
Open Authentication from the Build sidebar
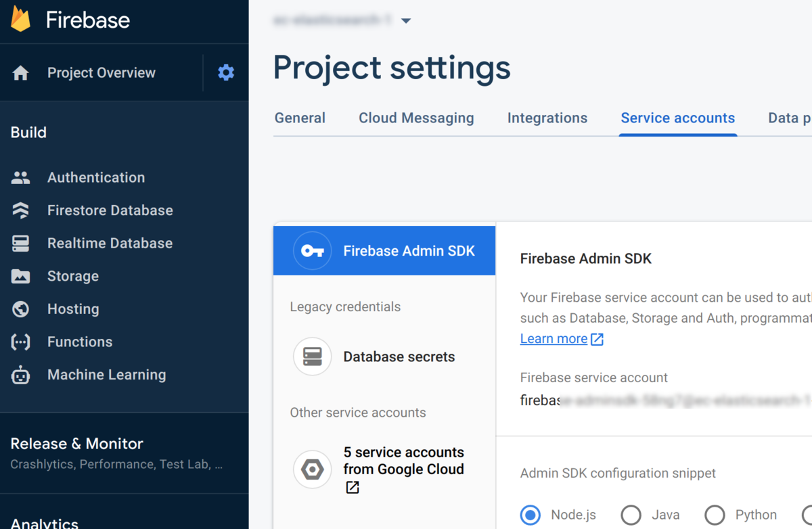tap(95, 177)
